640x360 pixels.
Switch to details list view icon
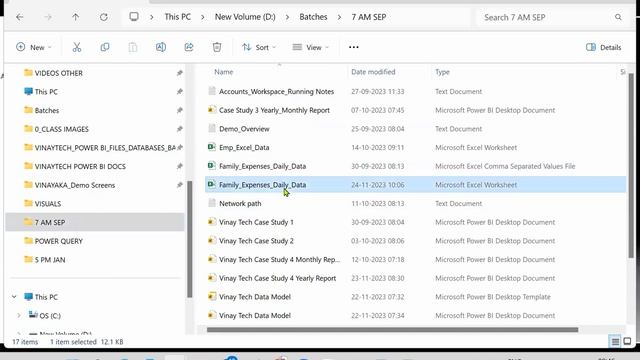pyautogui.click(x=615, y=342)
